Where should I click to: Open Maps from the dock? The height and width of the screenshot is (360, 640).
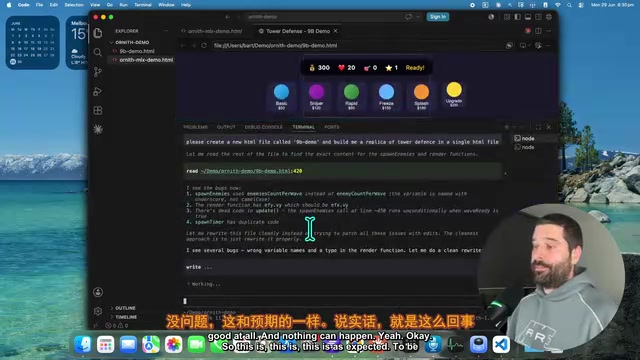[x=151, y=344]
